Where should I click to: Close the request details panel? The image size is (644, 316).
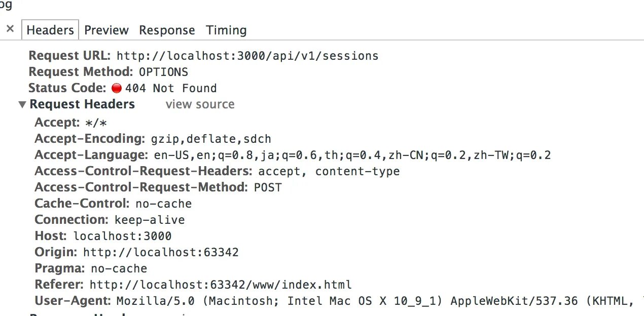pos(10,29)
